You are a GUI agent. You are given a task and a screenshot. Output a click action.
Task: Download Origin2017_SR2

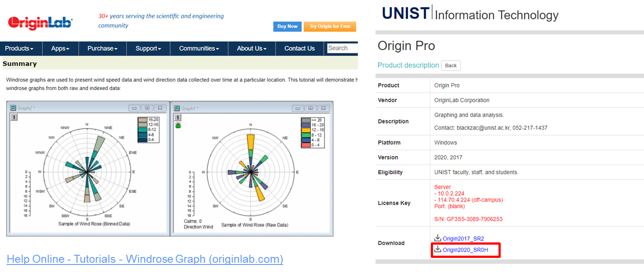click(463, 239)
